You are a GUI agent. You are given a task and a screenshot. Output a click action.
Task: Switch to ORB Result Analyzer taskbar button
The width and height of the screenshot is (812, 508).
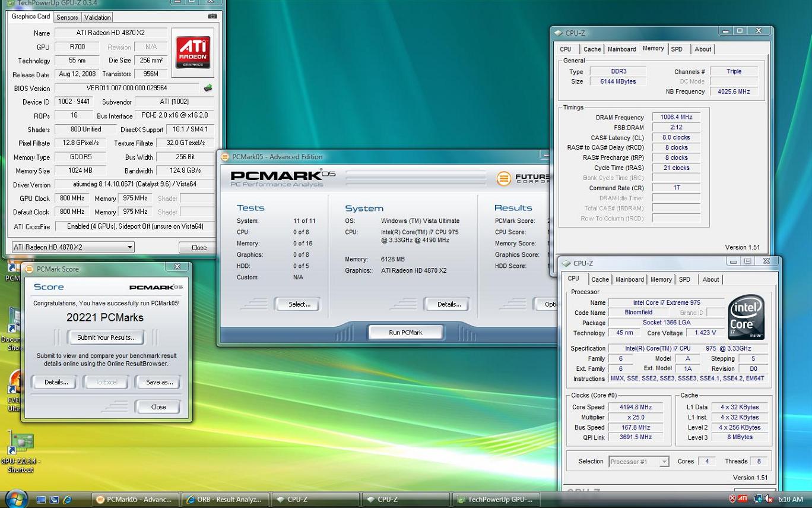pos(224,500)
